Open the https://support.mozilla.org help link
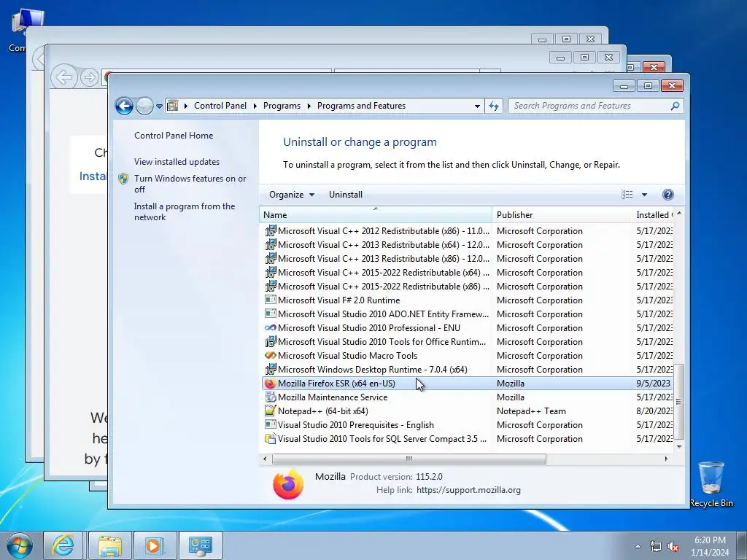Image resolution: width=747 pixels, height=560 pixels. pos(468,490)
